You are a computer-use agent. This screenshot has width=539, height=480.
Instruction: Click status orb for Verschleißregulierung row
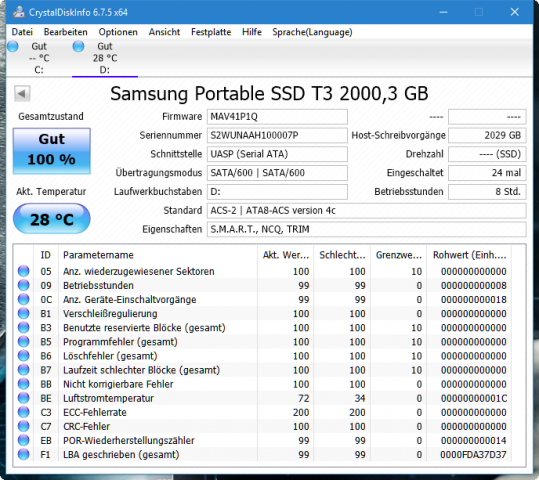coord(24,313)
